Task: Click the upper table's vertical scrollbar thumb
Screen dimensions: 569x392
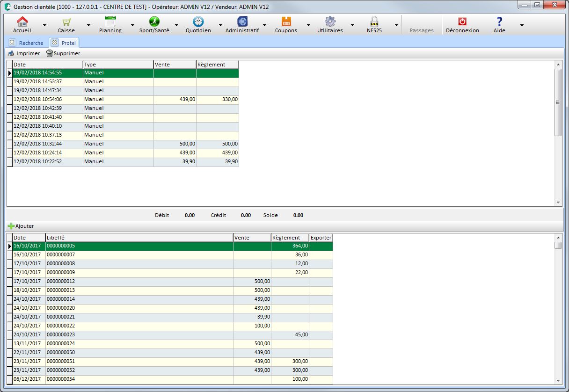Action: click(x=558, y=102)
